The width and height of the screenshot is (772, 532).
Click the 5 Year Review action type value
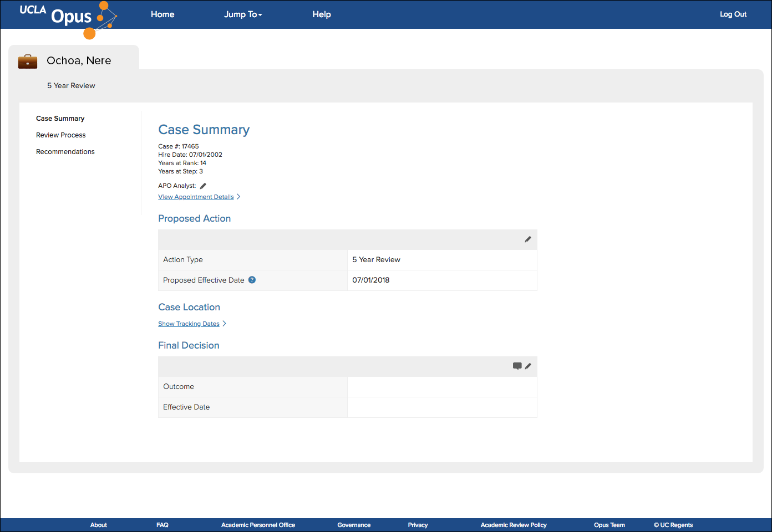click(376, 260)
